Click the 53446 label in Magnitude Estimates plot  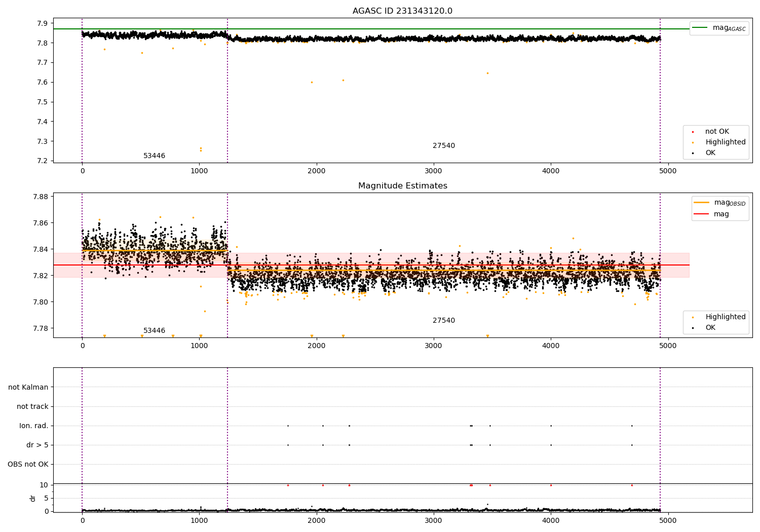[154, 331]
